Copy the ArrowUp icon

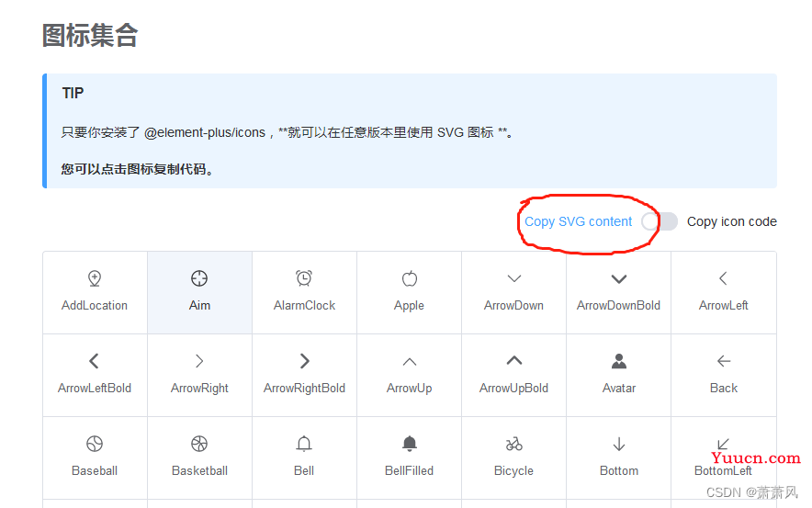click(x=410, y=361)
